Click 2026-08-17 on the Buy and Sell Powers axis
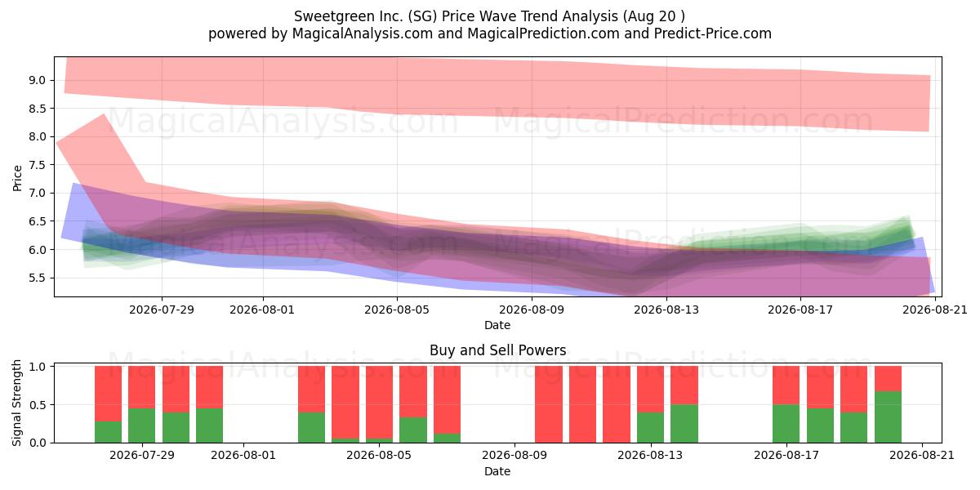Screen dimensions: 980x490 click(786, 456)
